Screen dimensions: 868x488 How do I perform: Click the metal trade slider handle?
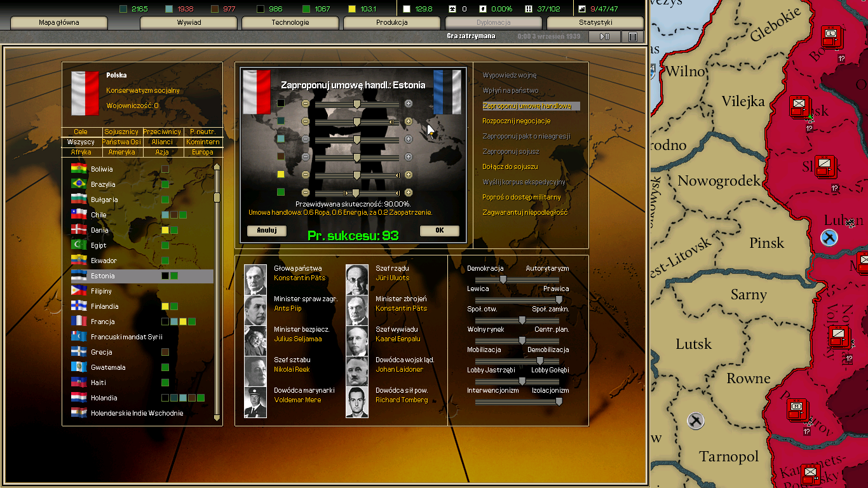[356, 139]
